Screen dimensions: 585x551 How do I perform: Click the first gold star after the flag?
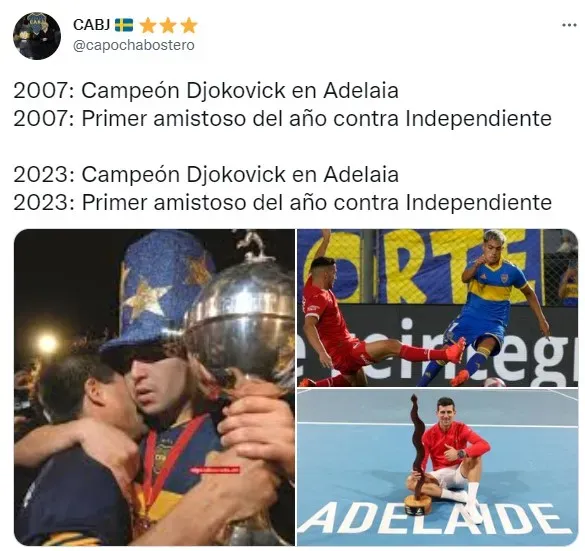[148, 25]
